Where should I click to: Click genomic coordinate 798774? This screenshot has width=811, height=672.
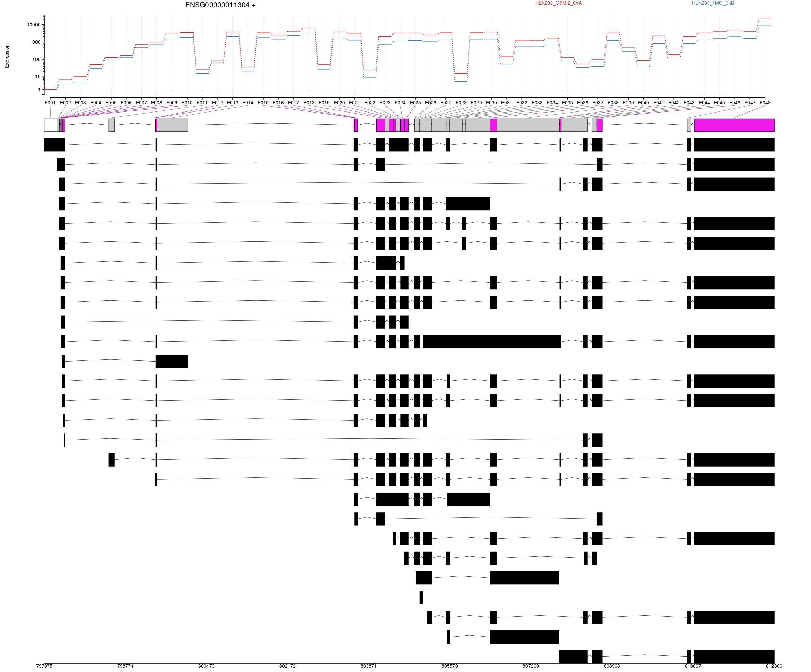(125, 666)
